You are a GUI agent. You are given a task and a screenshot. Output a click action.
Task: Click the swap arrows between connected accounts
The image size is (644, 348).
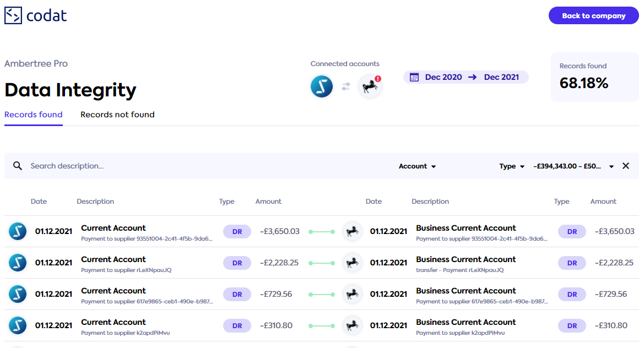pos(346,86)
